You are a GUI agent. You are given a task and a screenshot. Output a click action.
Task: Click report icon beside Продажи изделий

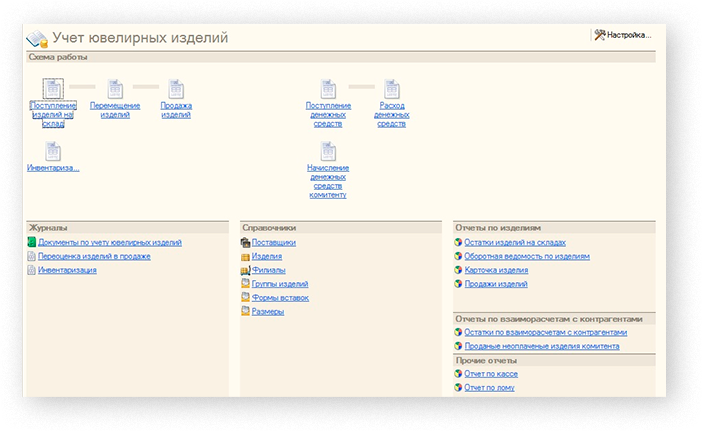coord(458,284)
